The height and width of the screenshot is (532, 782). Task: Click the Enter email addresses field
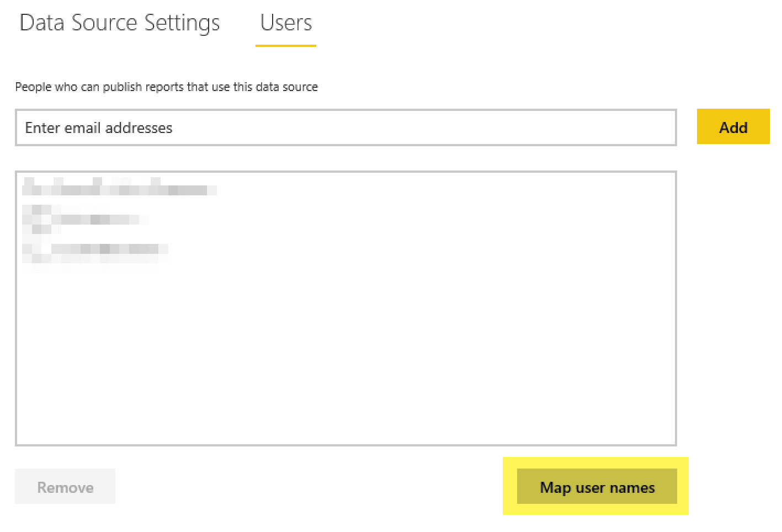(345, 128)
